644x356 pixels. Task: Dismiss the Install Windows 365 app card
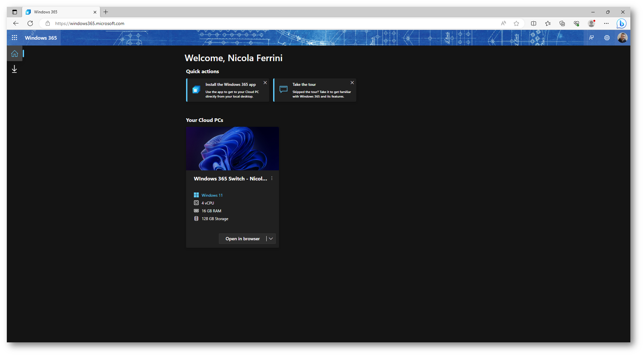(x=265, y=83)
